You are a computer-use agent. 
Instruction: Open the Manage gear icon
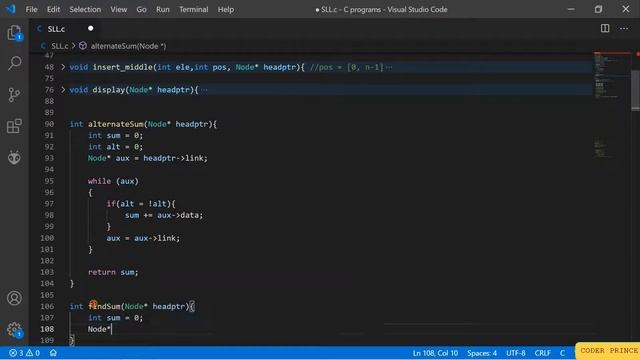[x=14, y=329]
